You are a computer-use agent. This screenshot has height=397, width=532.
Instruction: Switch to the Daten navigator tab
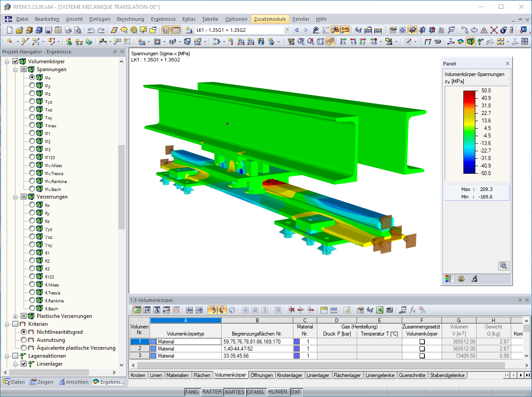(x=14, y=382)
